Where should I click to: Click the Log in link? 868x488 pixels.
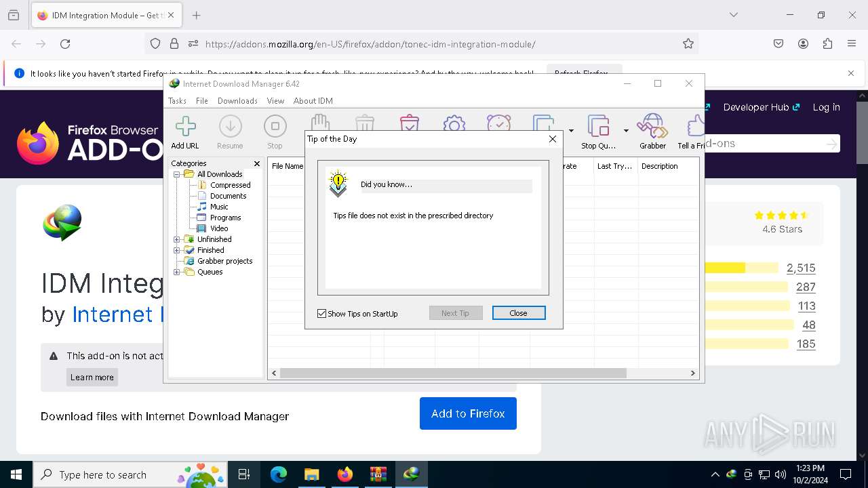coord(826,107)
